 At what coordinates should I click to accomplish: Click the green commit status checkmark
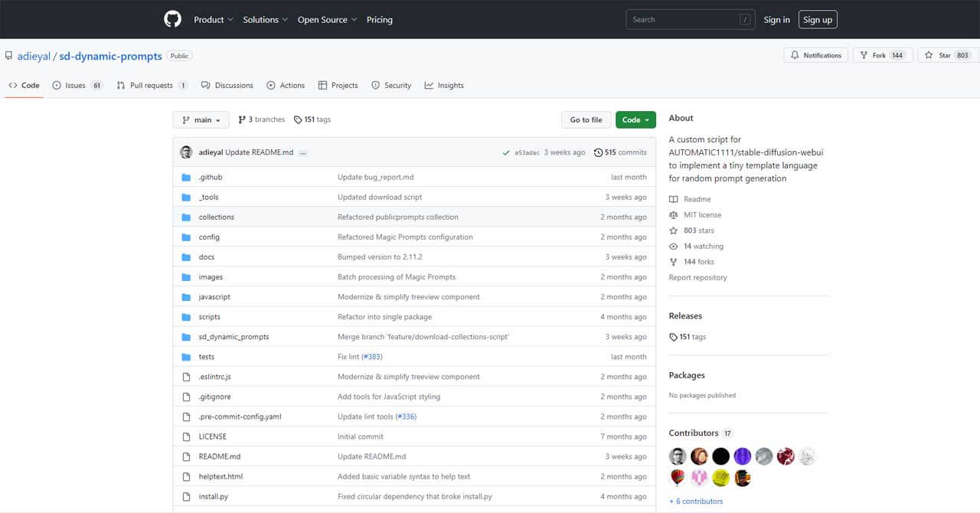(506, 153)
